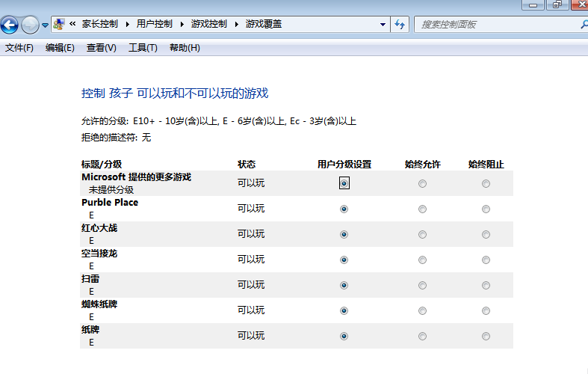588x374 pixels.
Task: Select 用户分级设置 for Microsoft 提供的更多游戏
Action: pos(344,183)
